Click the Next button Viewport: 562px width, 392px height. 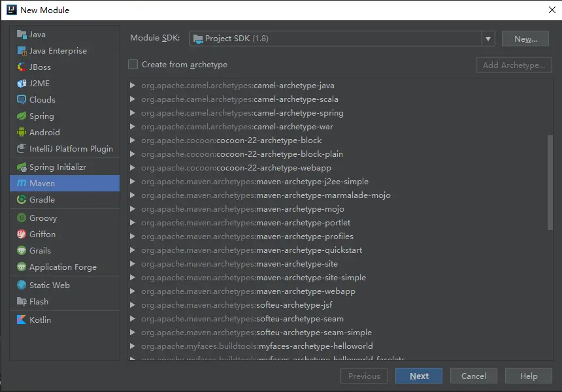[418, 376]
